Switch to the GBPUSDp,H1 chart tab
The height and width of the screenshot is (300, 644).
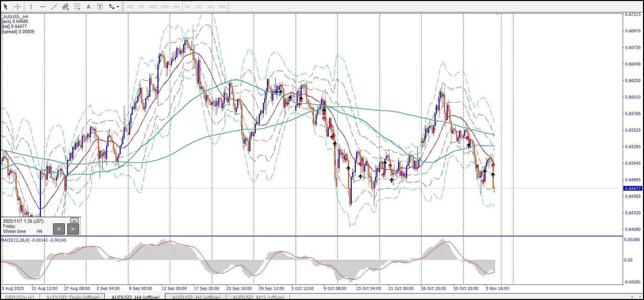point(20,297)
